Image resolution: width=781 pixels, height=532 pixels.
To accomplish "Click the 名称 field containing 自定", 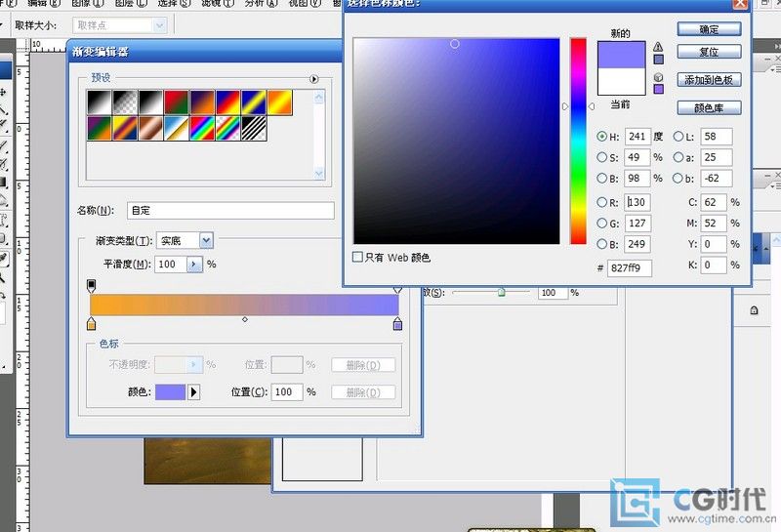I will [x=230, y=210].
